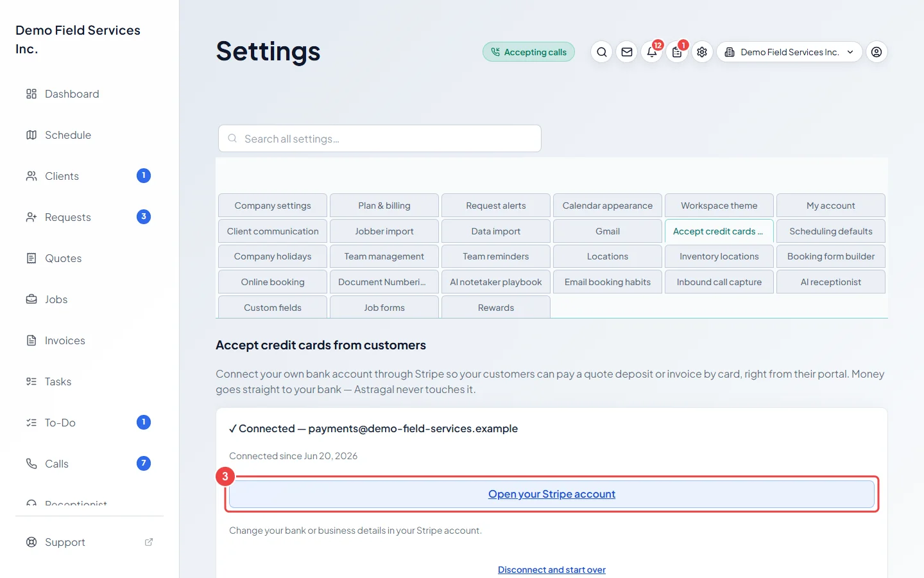Open notifications bell with 12 badge
The image size is (924, 578).
[x=652, y=52]
